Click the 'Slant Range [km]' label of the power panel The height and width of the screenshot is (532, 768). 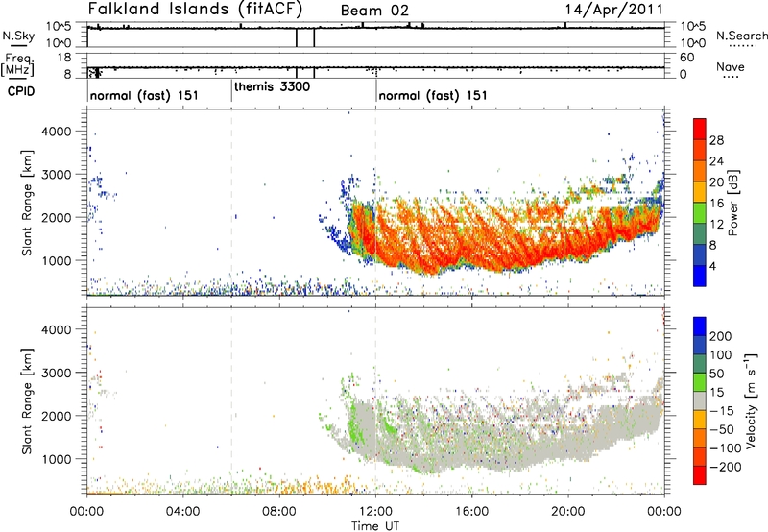click(27, 203)
